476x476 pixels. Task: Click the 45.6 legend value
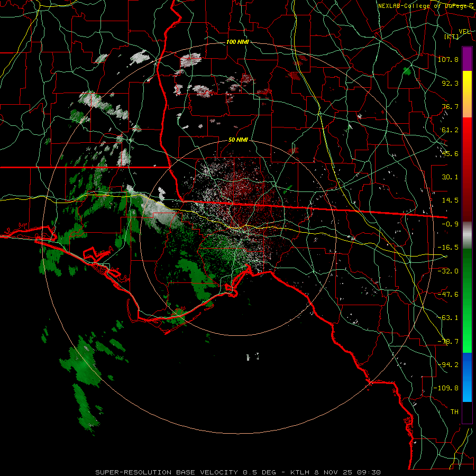tap(450, 153)
